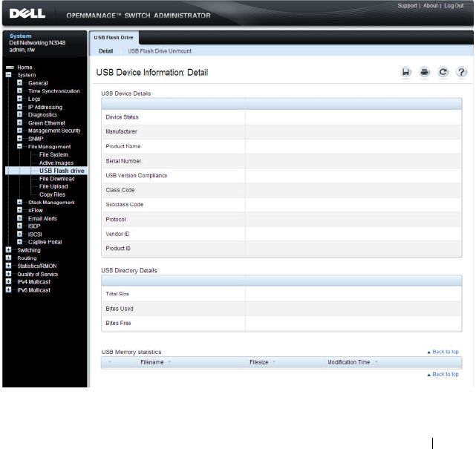This screenshot has height=449, width=476.
Task: Click the Refresh icon
Action: click(x=443, y=72)
